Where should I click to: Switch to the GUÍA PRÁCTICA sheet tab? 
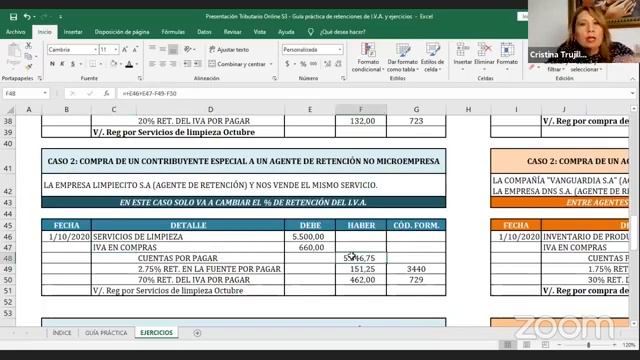click(x=106, y=333)
